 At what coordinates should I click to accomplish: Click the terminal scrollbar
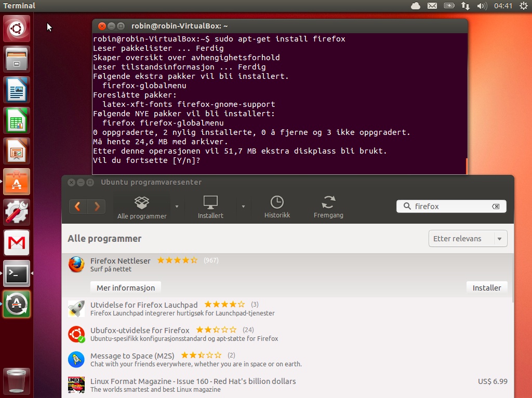tap(467, 166)
